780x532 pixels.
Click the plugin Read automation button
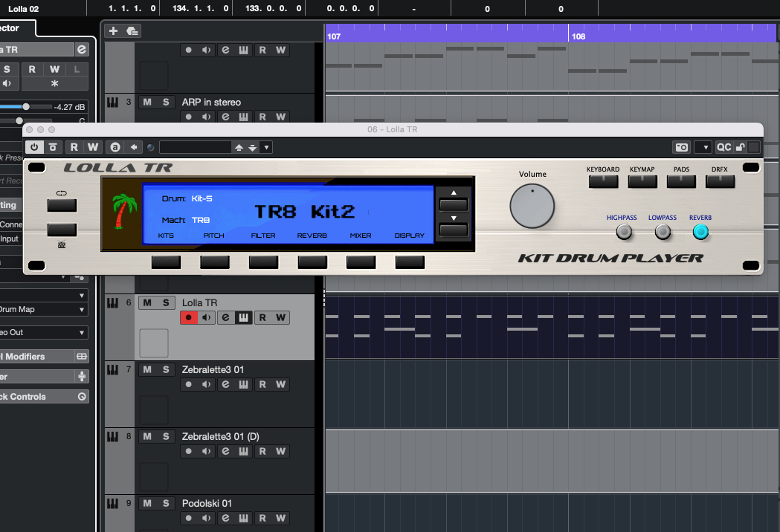[74, 147]
